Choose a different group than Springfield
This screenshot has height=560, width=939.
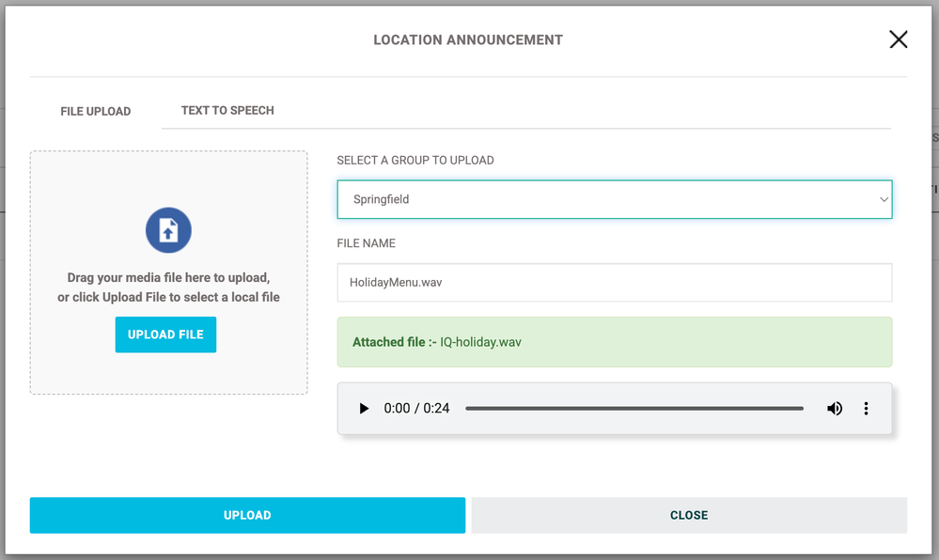[x=614, y=199]
